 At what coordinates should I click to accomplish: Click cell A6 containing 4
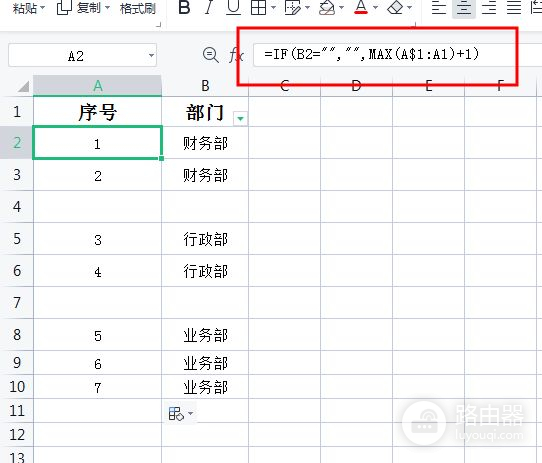click(97, 271)
